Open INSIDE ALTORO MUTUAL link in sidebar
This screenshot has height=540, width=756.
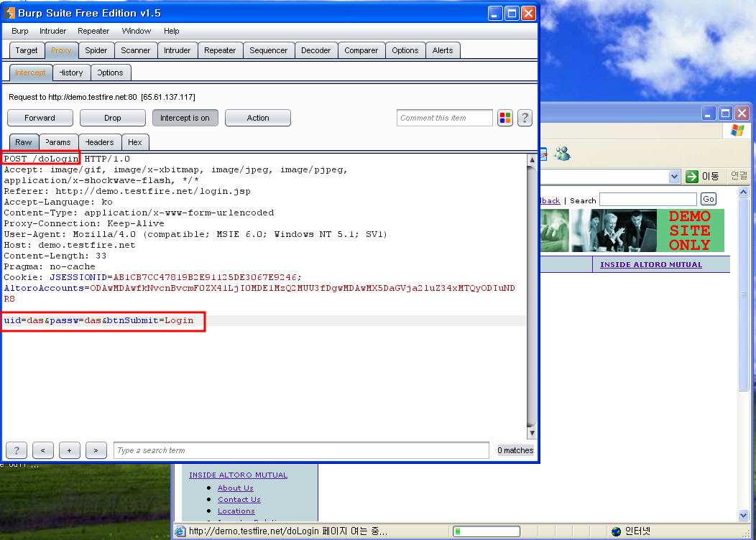tap(238, 475)
